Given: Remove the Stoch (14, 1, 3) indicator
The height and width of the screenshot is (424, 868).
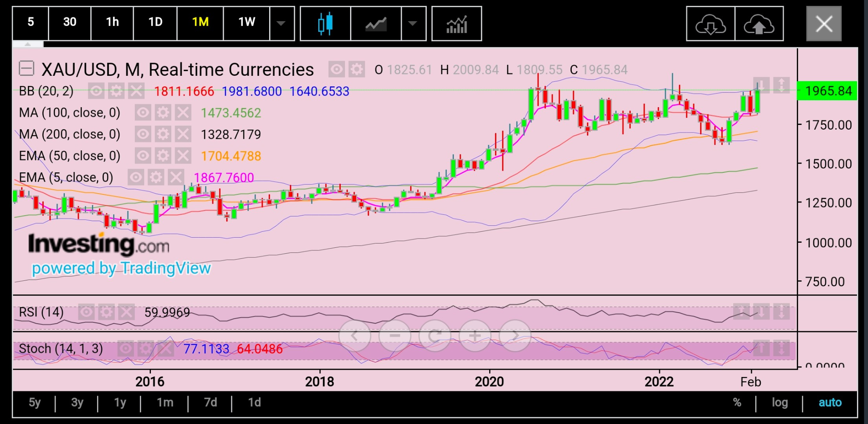Looking at the screenshot, I should tap(165, 349).
